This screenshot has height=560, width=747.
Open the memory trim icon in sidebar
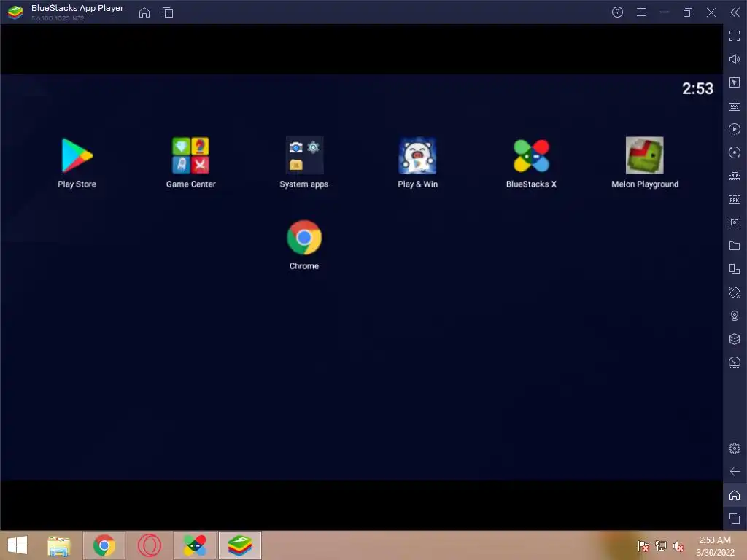pos(735,176)
